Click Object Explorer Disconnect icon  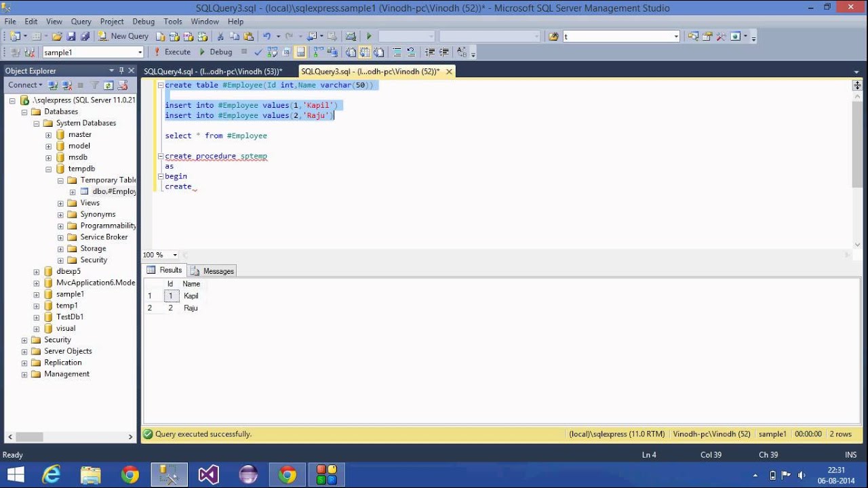pyautogui.click(x=67, y=85)
